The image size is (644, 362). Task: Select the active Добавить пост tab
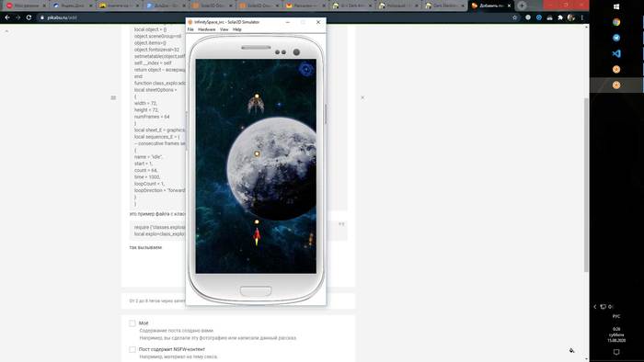pos(491,6)
